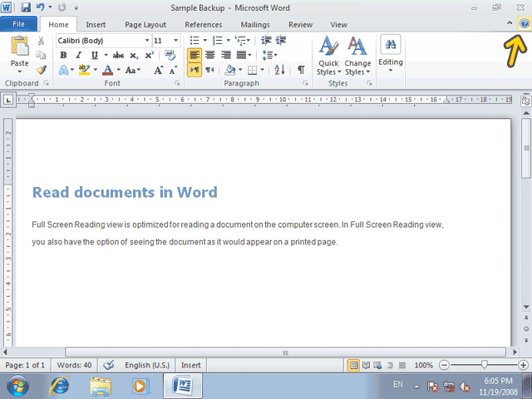
Task: Toggle the ruler with scrollbar top button
Action: click(x=526, y=101)
